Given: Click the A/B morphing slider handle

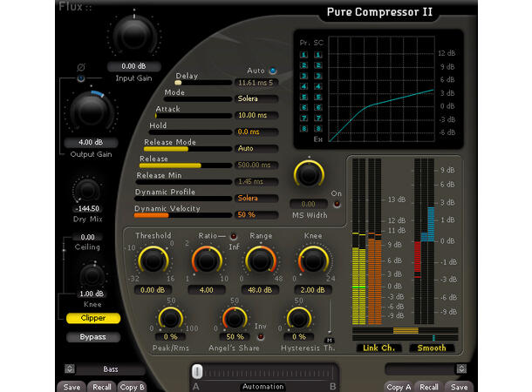Looking at the screenshot, I should (197, 372).
